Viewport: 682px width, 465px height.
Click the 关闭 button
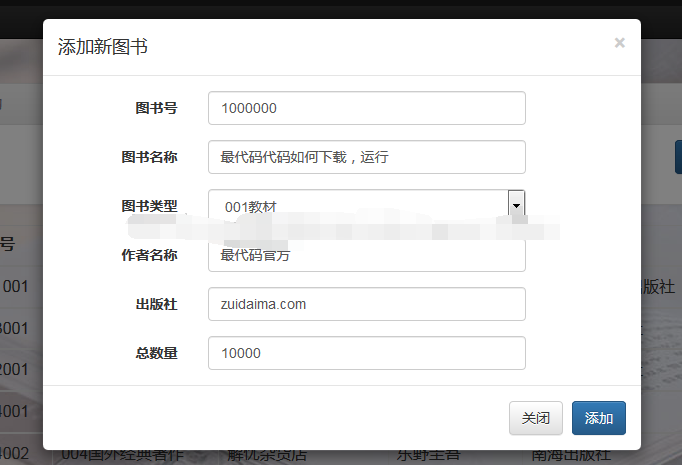(536, 418)
